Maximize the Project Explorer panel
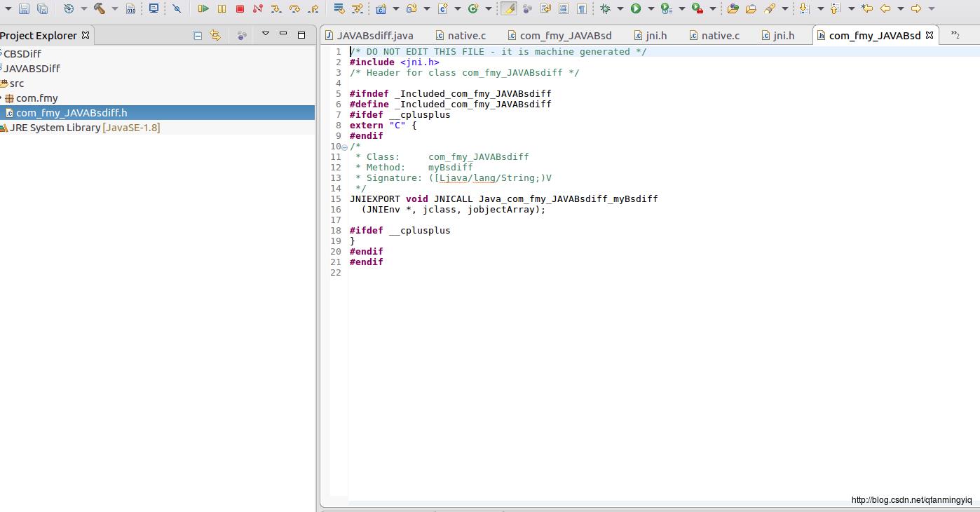The image size is (980, 512). pyautogui.click(x=301, y=34)
